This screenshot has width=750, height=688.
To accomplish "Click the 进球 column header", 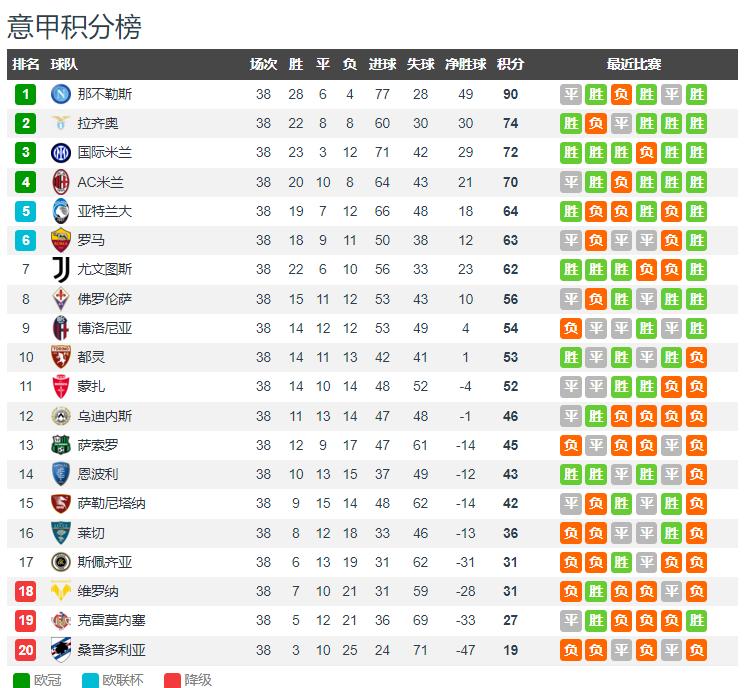I will pos(382,64).
